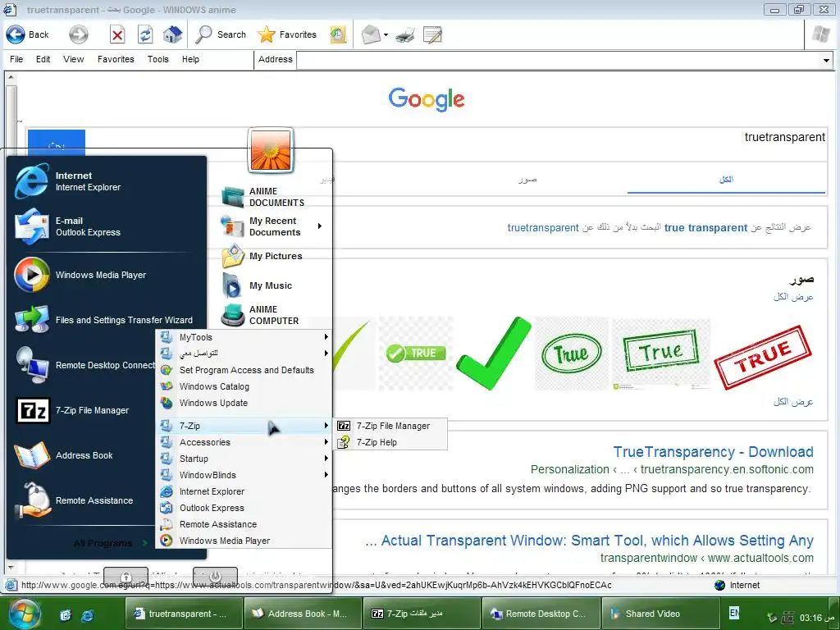Open TrueTransparency - Download result link
Image resolution: width=840 pixels, height=630 pixels.
click(713, 452)
